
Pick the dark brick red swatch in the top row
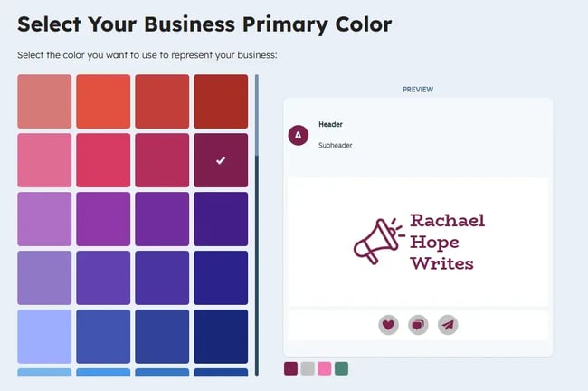(x=221, y=101)
